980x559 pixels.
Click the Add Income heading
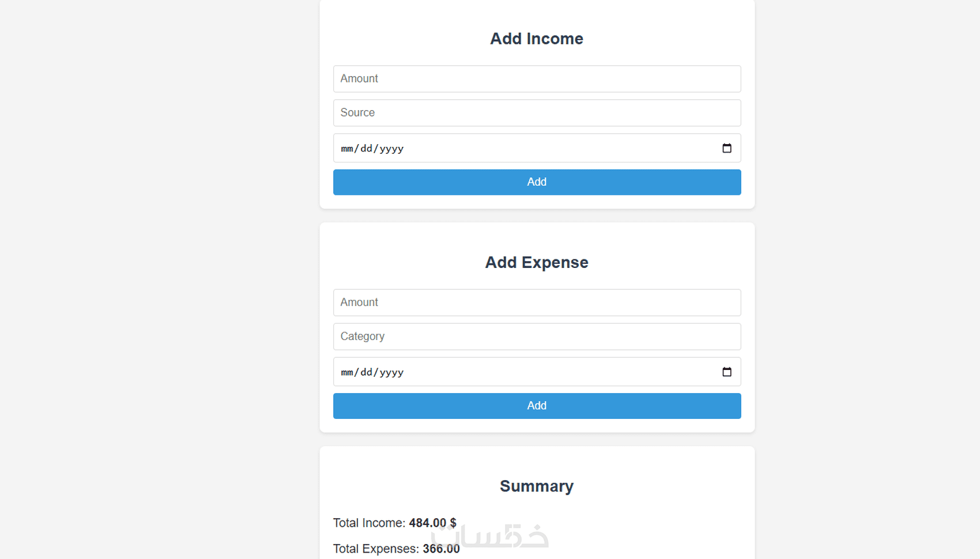click(x=536, y=39)
